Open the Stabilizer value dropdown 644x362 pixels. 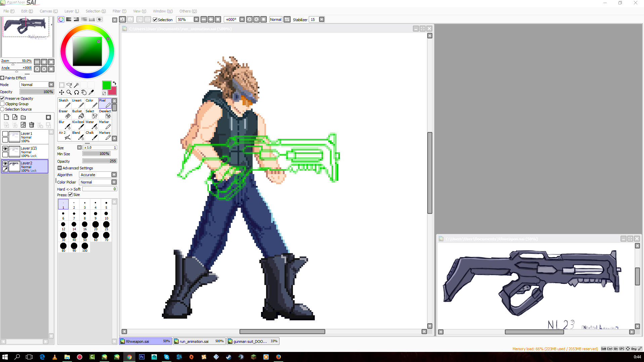point(321,19)
